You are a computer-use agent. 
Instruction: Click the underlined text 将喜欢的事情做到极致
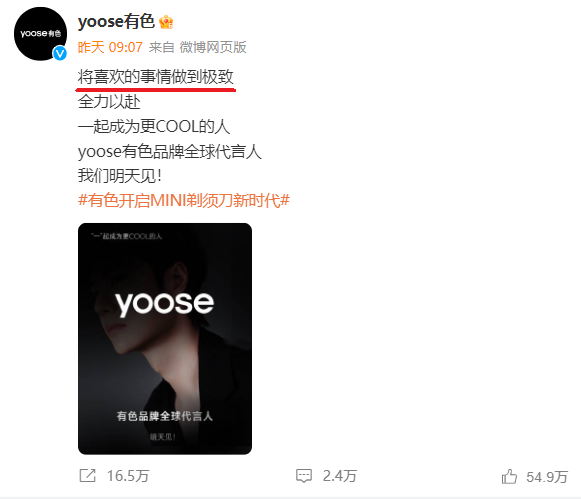(156, 77)
